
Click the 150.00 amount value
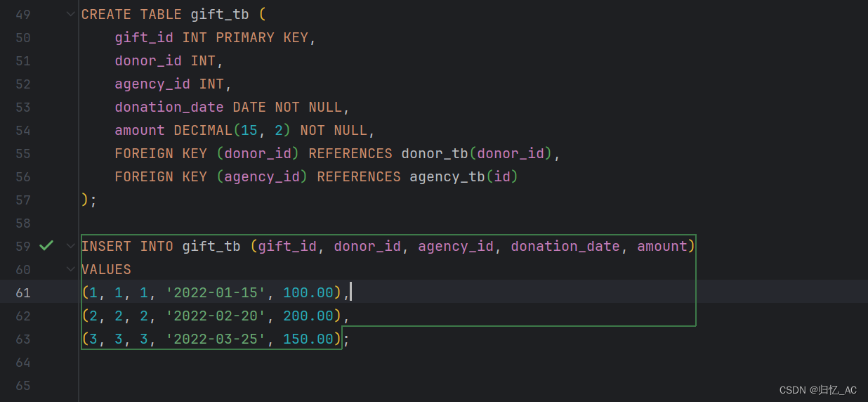(x=308, y=339)
